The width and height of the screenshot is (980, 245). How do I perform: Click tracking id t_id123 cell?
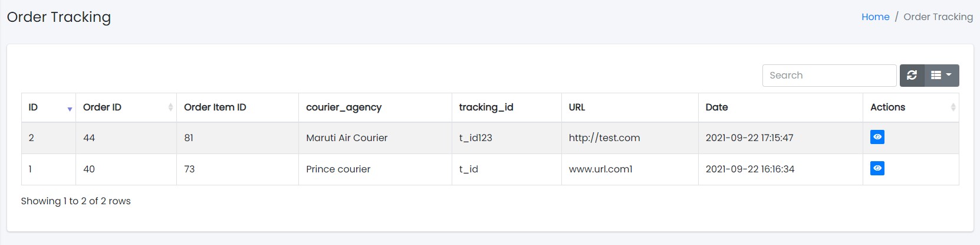(x=475, y=138)
